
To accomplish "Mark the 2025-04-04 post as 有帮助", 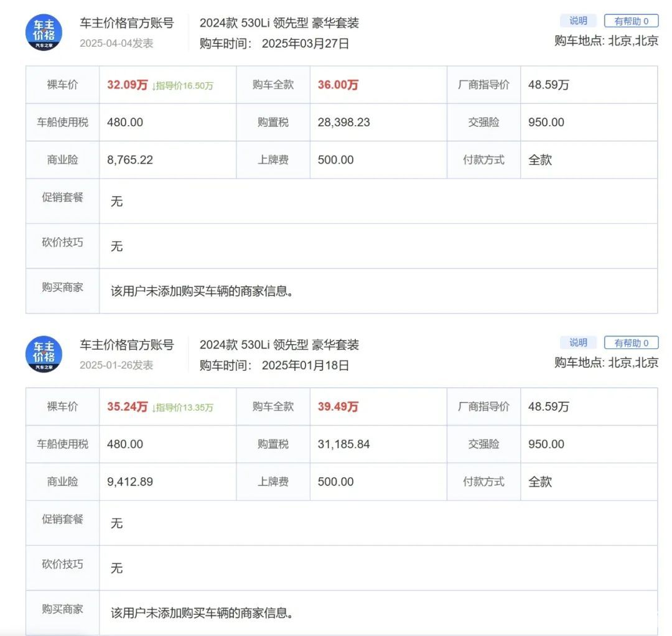I will [631, 21].
